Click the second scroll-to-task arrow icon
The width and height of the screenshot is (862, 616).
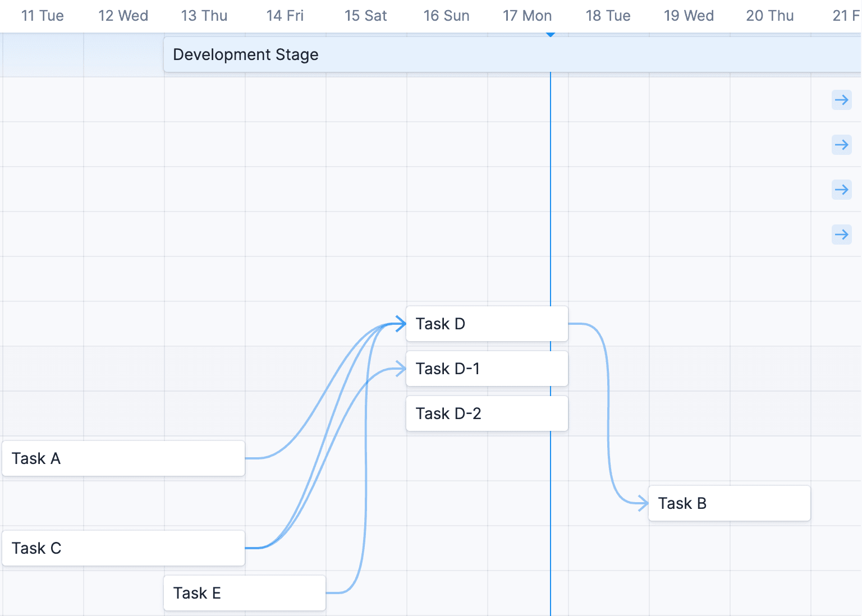click(841, 145)
